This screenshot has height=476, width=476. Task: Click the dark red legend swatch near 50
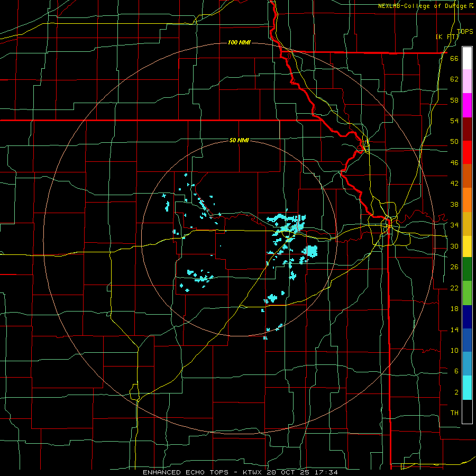(467, 129)
